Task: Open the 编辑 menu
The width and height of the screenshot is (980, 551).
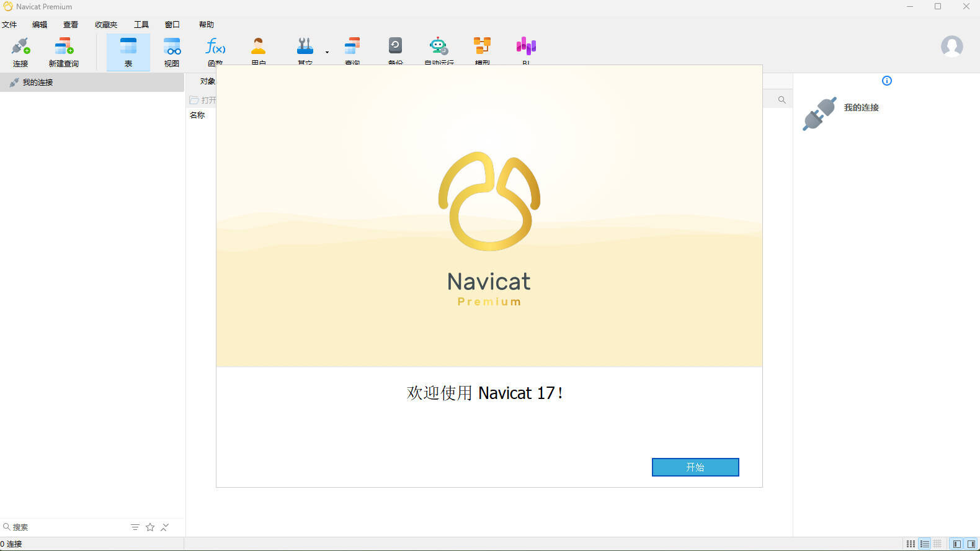Action: pos(40,25)
